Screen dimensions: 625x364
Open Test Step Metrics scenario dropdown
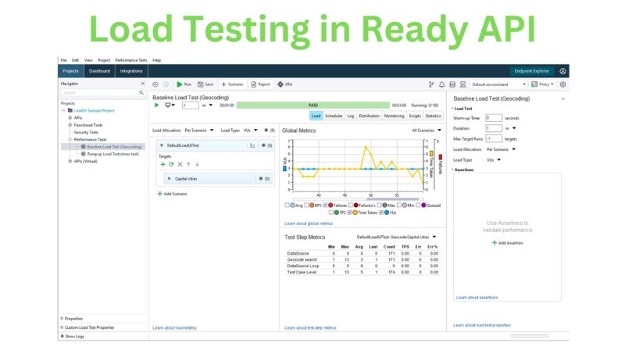pos(396,237)
